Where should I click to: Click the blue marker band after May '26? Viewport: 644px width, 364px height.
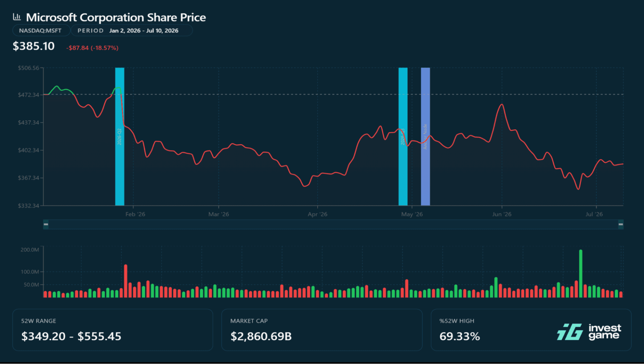(425, 136)
